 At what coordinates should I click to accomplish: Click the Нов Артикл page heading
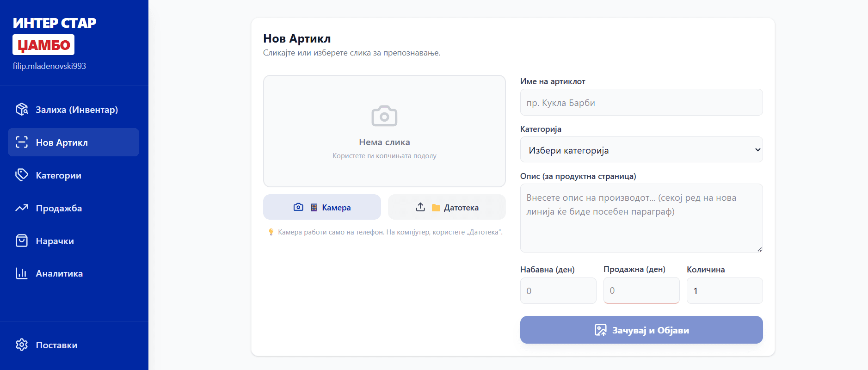297,39
